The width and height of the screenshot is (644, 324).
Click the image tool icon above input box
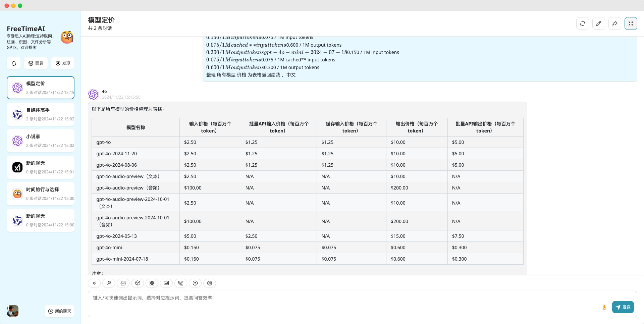pyautogui.click(x=123, y=283)
